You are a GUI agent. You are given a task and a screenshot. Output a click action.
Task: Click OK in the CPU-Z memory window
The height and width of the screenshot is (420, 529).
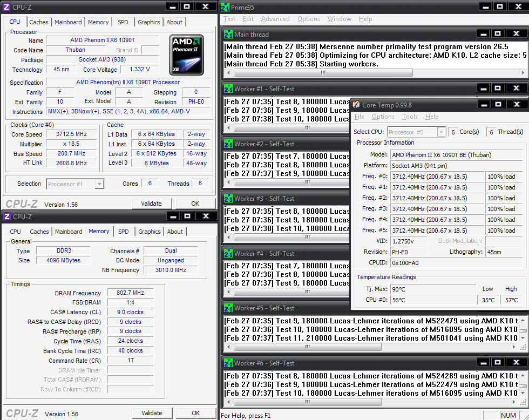click(x=196, y=414)
